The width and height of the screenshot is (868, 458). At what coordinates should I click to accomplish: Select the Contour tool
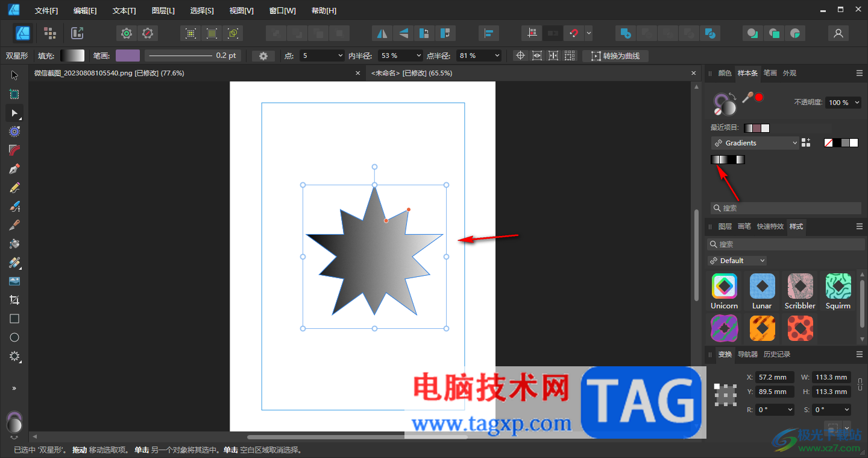click(14, 132)
